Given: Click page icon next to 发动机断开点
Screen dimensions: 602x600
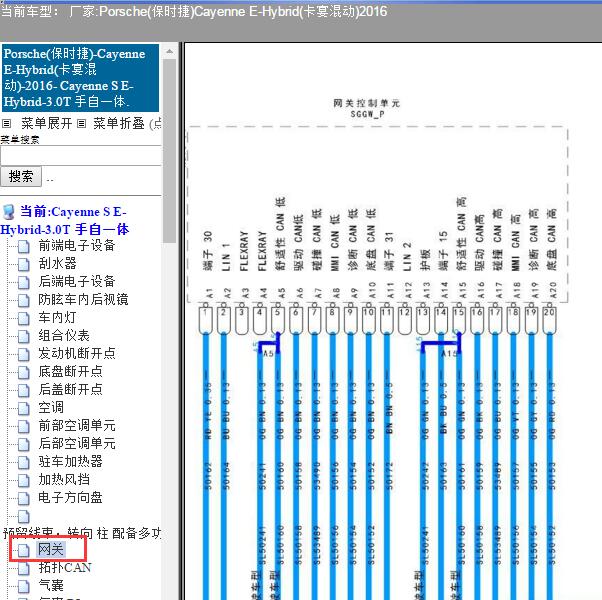Looking at the screenshot, I should point(23,354).
